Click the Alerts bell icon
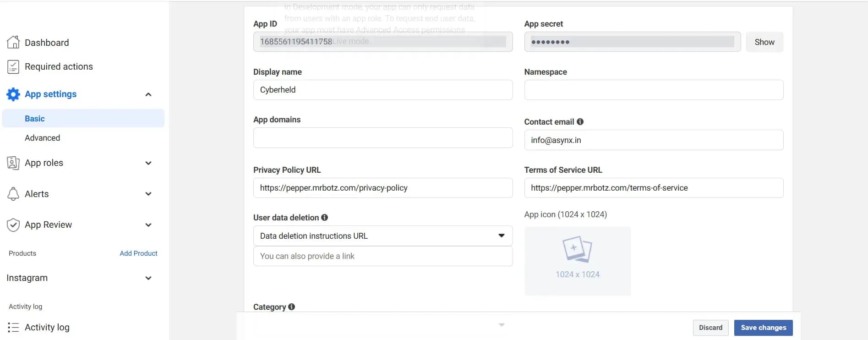Viewport: 868px width, 340px height. pos(13,194)
